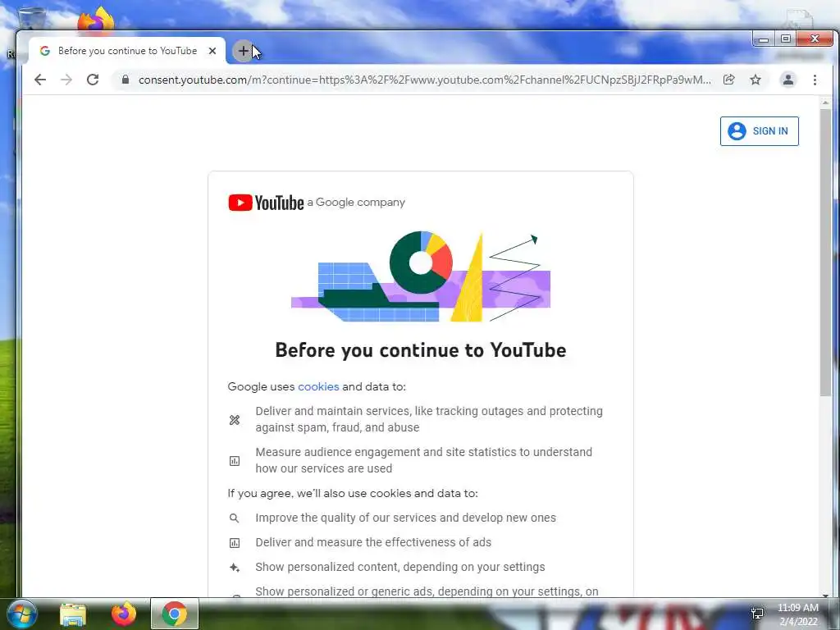Bookmark this tab with star icon

click(x=756, y=80)
